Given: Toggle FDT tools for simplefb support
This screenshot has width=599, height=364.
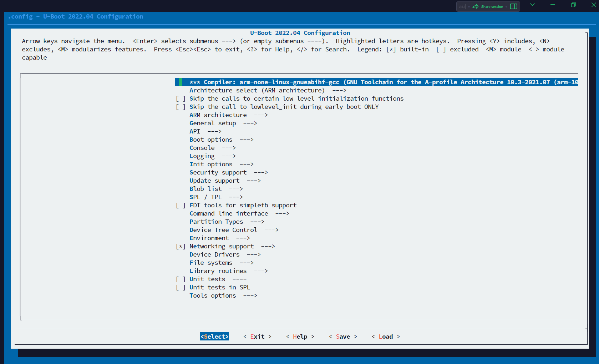Looking at the screenshot, I should pos(181,206).
